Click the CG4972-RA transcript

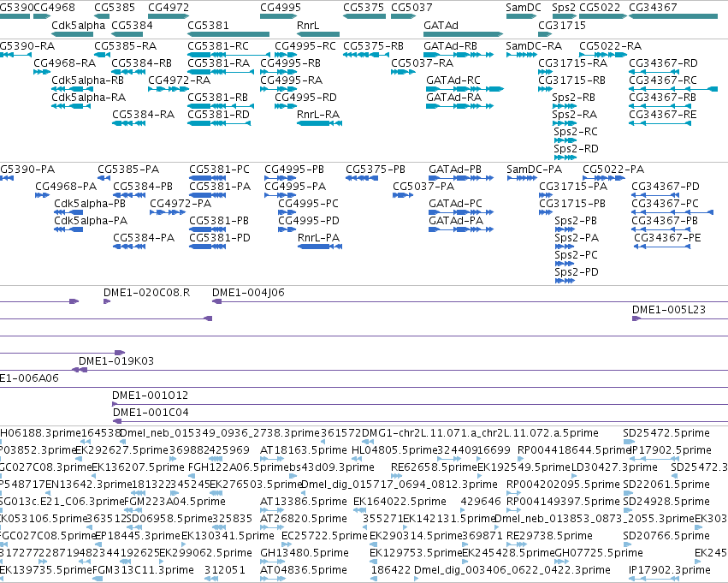coord(169,89)
